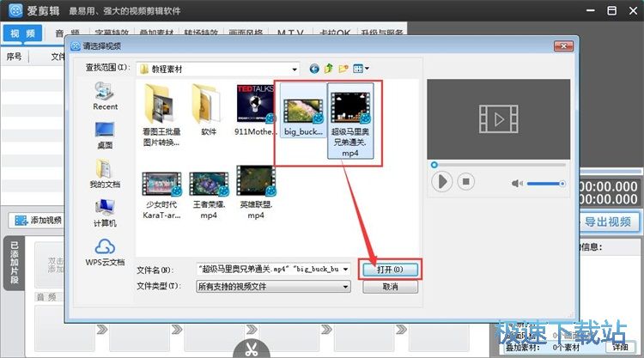Click the preview video placeholder
This screenshot has height=358, width=644.
point(499,119)
